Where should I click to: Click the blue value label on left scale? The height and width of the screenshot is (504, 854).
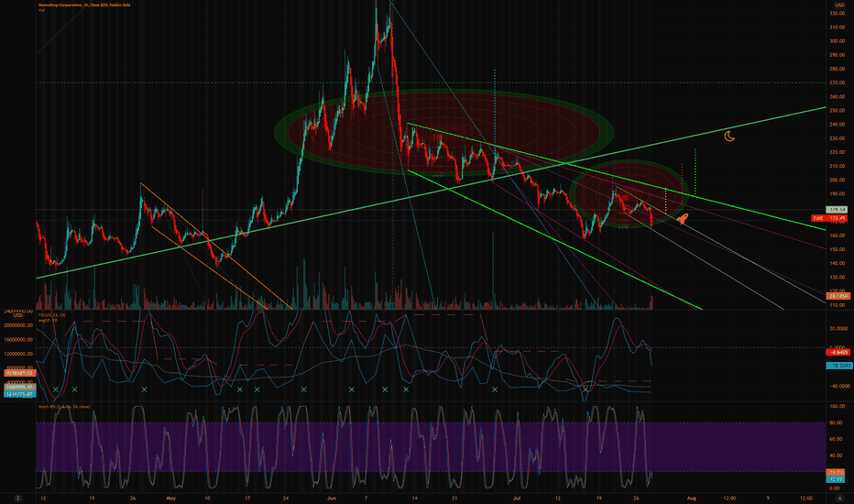(19, 393)
